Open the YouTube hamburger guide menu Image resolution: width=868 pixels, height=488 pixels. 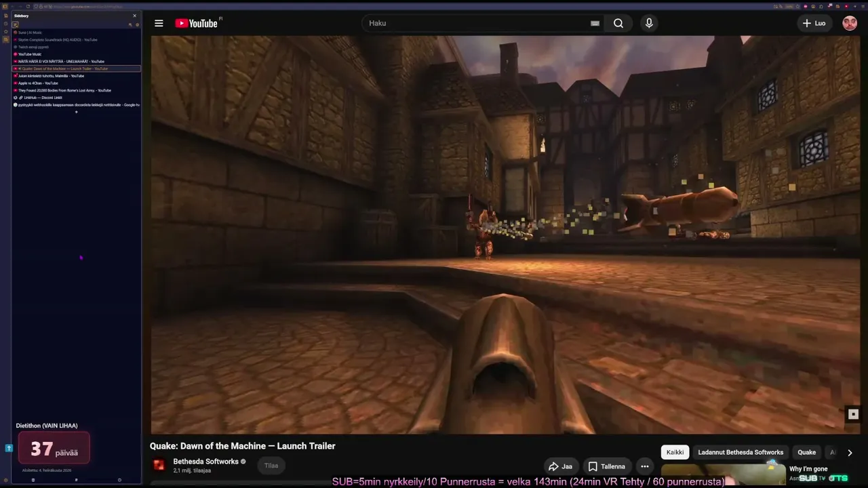coord(159,23)
